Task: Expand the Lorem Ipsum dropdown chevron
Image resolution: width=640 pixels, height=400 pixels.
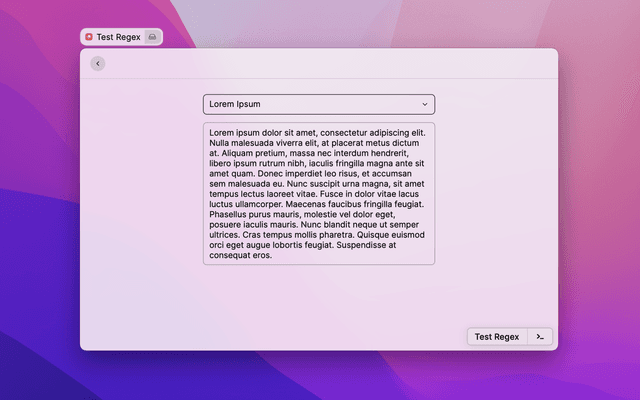Action: click(424, 104)
